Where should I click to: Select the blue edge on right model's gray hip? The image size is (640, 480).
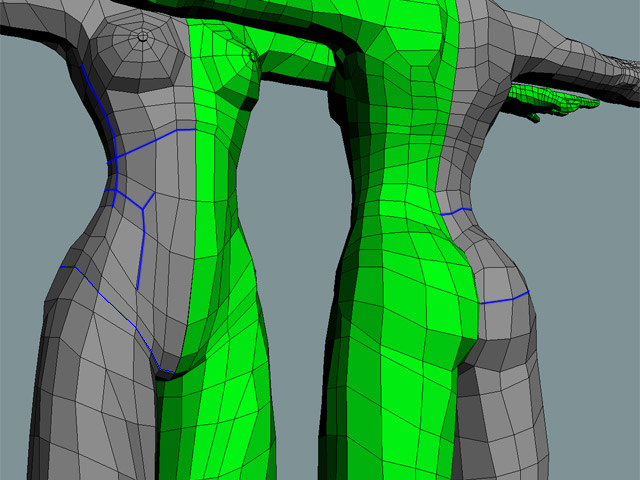503,298
